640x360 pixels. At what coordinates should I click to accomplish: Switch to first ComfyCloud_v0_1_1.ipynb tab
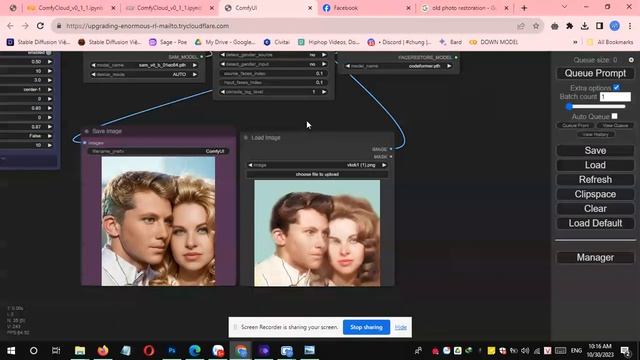(71, 8)
